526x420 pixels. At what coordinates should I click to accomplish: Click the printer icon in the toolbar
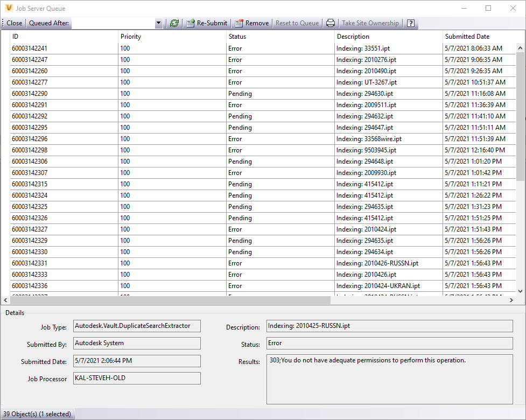(330, 23)
